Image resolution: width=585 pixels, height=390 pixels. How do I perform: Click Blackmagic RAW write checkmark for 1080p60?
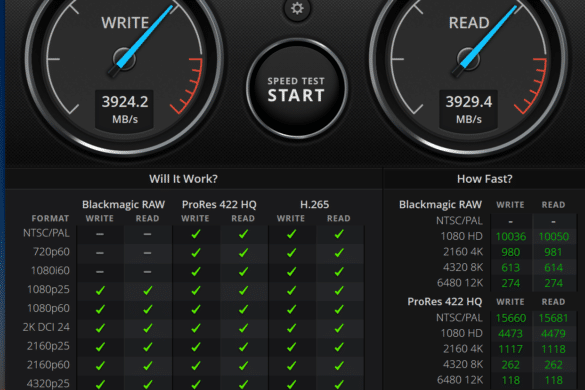(x=100, y=309)
